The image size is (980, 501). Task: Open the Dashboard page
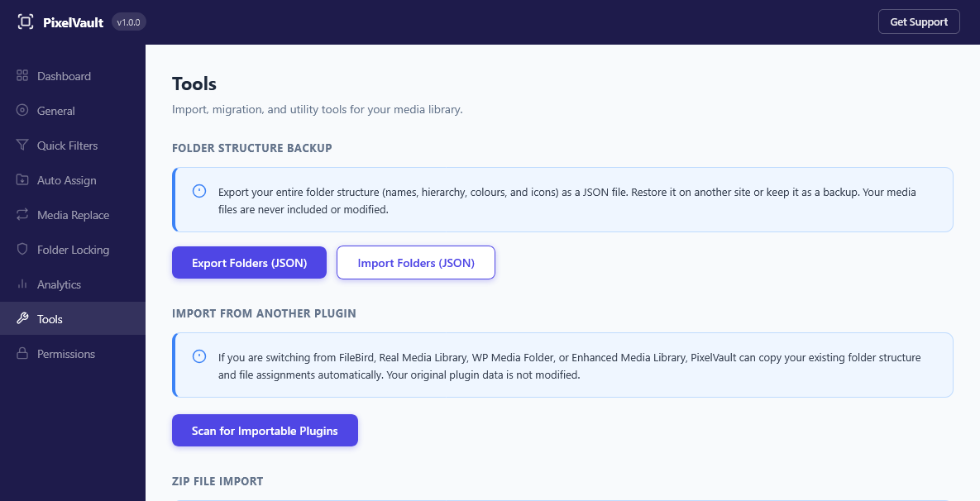click(x=73, y=76)
